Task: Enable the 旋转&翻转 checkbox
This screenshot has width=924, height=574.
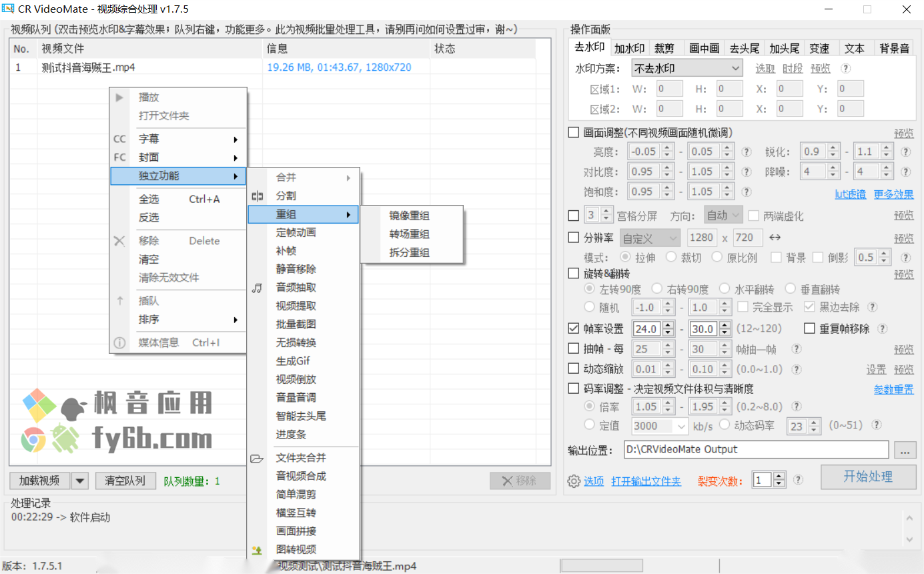Action: tap(573, 273)
